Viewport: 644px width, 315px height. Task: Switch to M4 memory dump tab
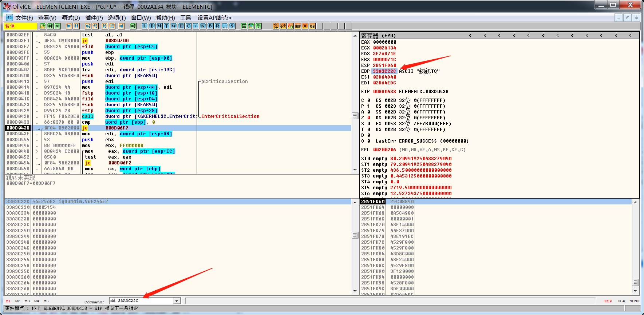pos(36,301)
